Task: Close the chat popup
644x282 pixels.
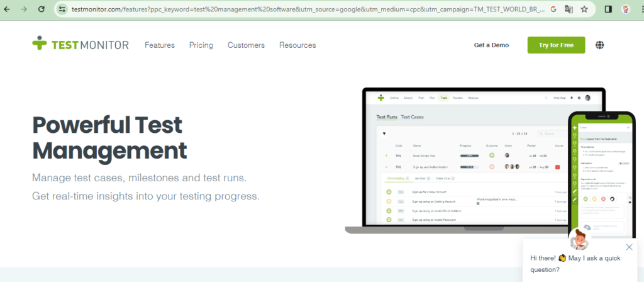Action: pos(629,247)
